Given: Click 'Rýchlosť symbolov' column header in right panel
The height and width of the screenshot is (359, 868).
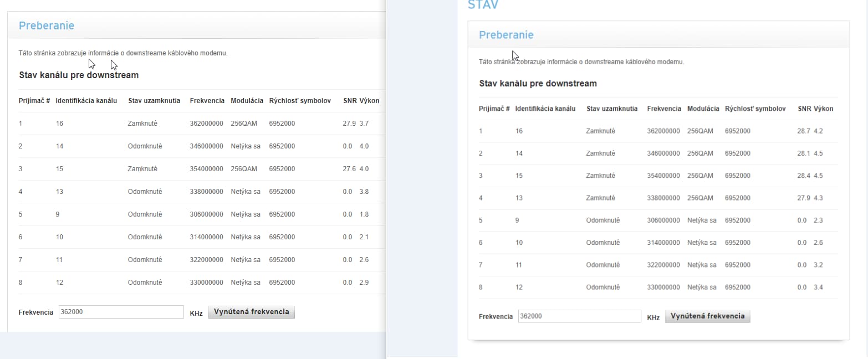Looking at the screenshot, I should pyautogui.click(x=755, y=109).
